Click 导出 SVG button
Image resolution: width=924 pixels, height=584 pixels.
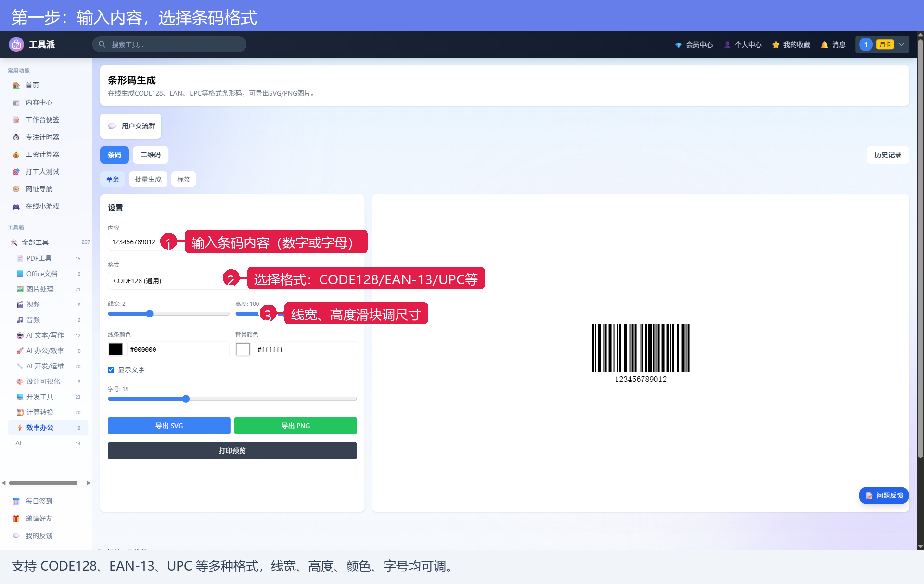[169, 426]
